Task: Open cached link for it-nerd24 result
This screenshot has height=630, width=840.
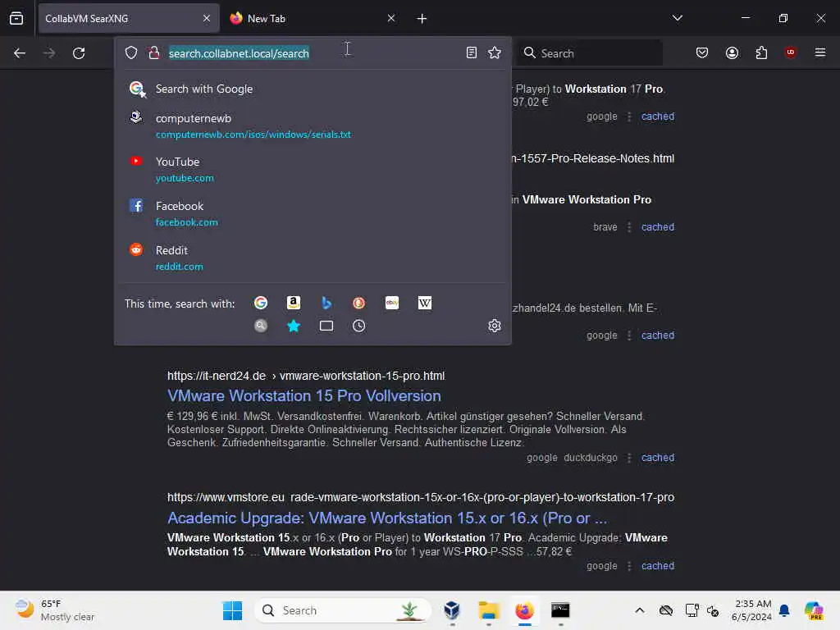Action: pos(658,458)
